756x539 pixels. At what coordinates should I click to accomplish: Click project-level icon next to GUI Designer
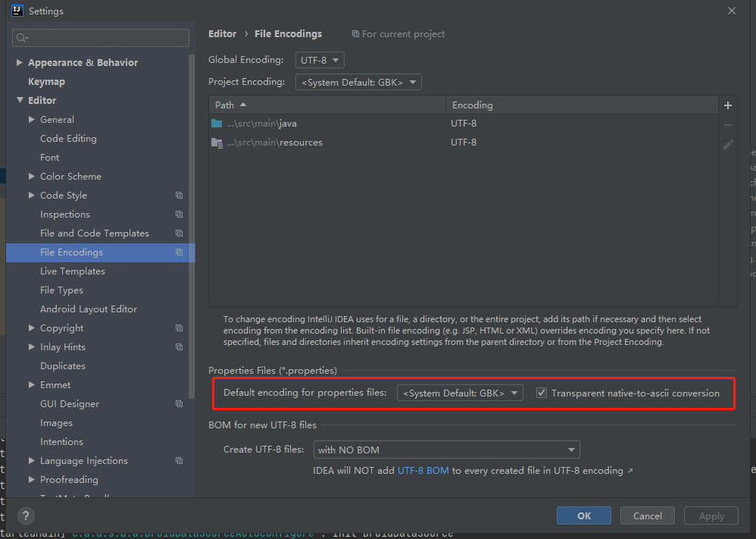click(179, 404)
